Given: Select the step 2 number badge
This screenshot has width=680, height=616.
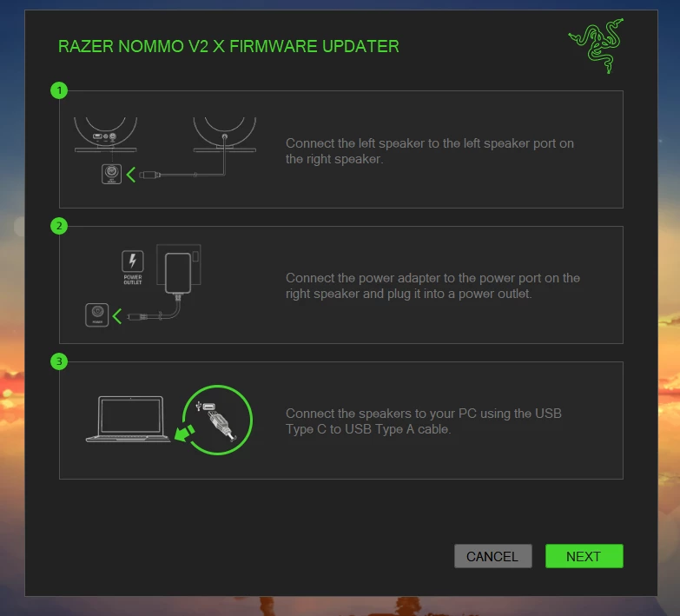Looking at the screenshot, I should (59, 226).
